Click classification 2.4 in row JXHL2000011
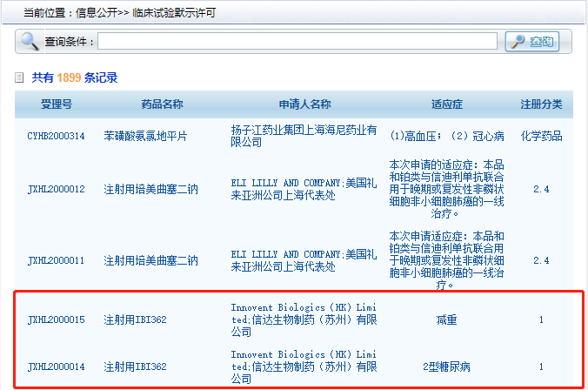588x390 pixels. coord(541,260)
